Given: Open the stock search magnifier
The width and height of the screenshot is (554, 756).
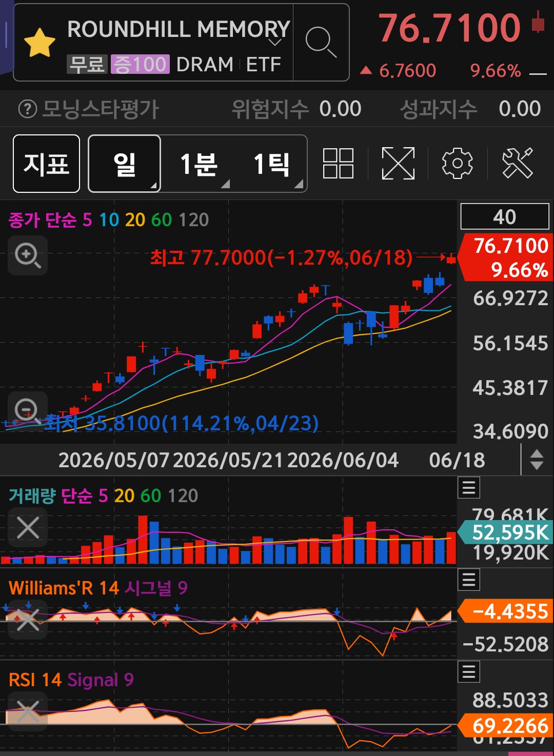Looking at the screenshot, I should 321,42.
